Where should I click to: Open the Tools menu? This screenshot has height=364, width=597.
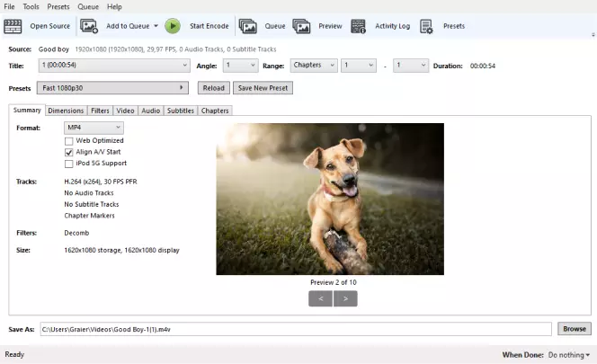31,7
